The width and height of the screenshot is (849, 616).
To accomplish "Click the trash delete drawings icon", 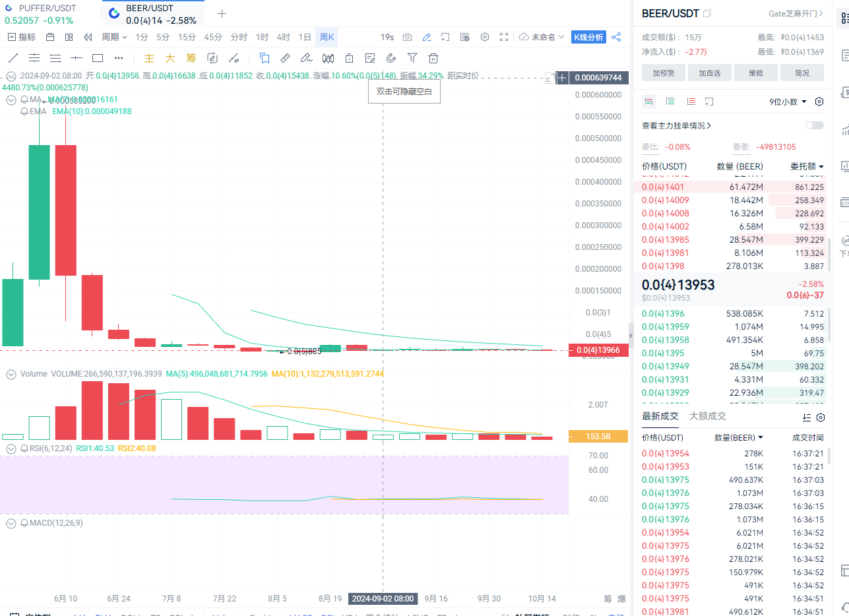I will (433, 58).
